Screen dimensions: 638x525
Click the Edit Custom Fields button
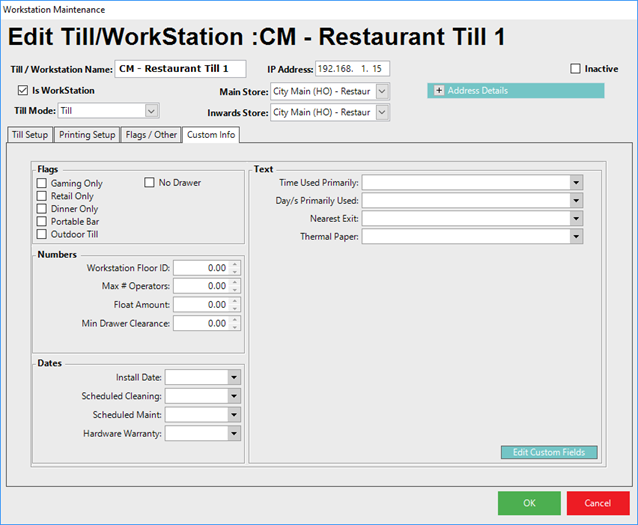[548, 453]
